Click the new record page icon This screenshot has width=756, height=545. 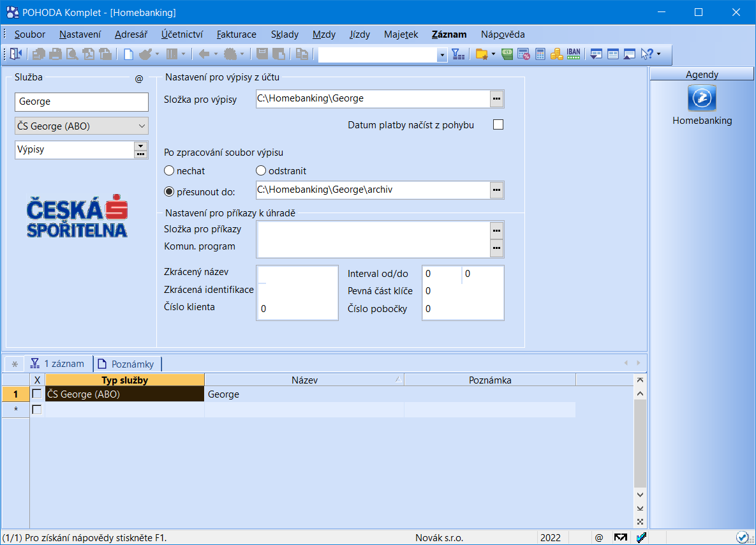tap(128, 55)
